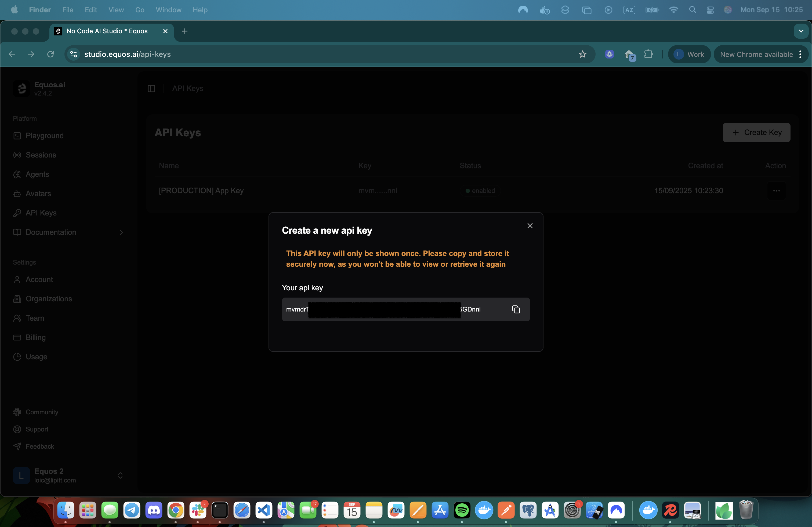Open the Agents section
Viewport: 812px width, 527px height.
coord(37,174)
